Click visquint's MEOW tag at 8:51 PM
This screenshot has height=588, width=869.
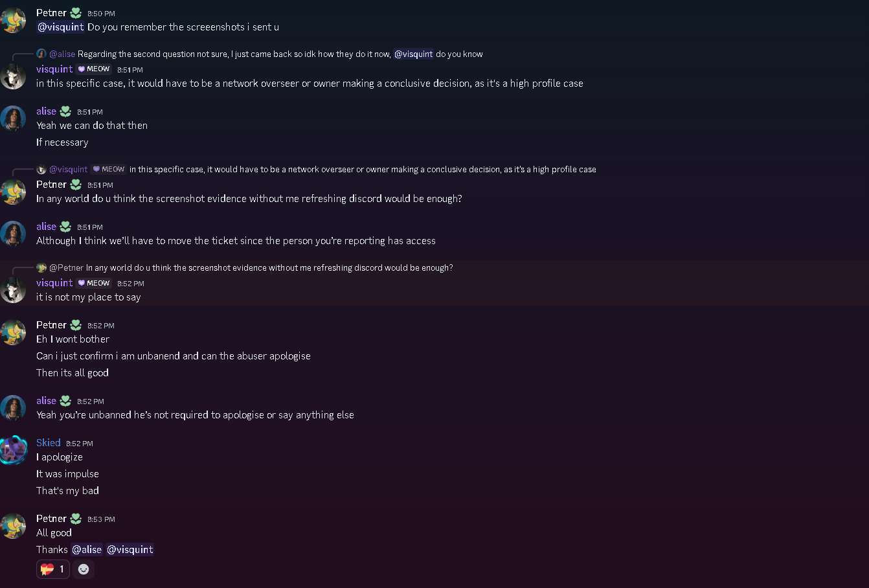point(95,69)
